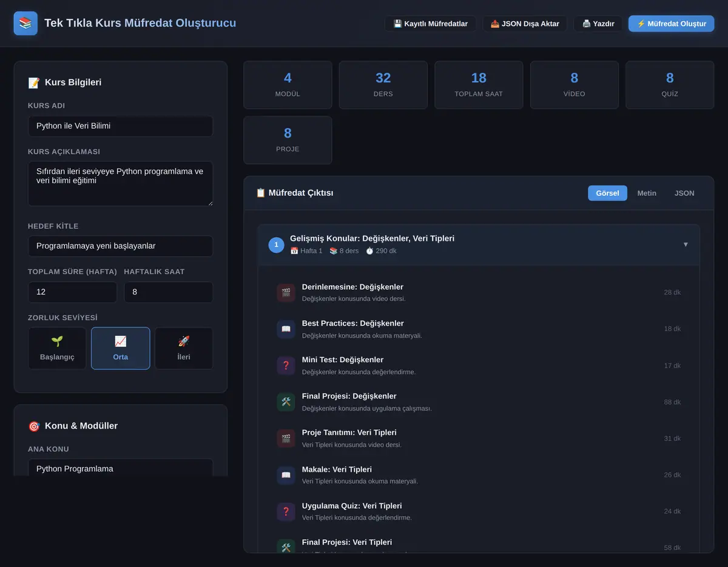Click the app title Tek Tıkla Kurs Müfredat Oluşturucu
The width and height of the screenshot is (728, 567).
pyautogui.click(x=140, y=23)
